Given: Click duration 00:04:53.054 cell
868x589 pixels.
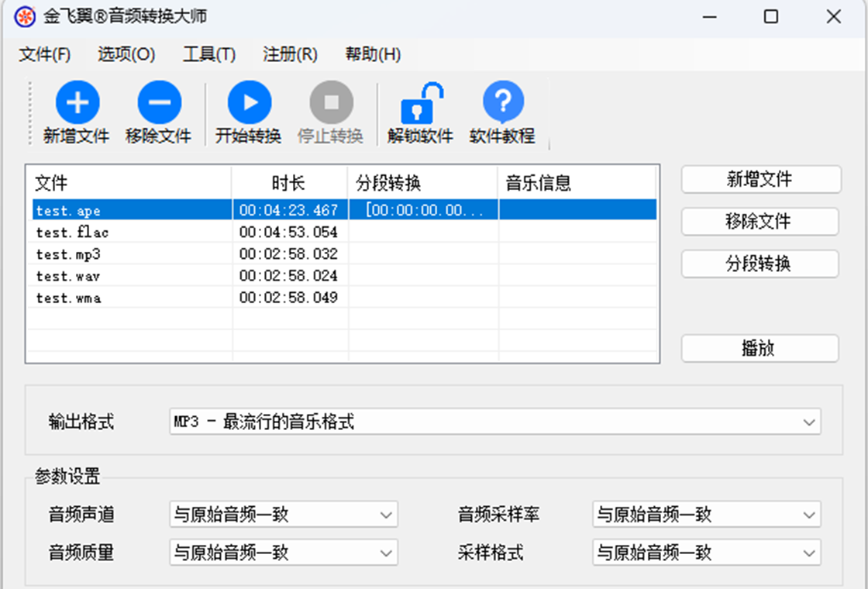Looking at the screenshot, I should 288,232.
